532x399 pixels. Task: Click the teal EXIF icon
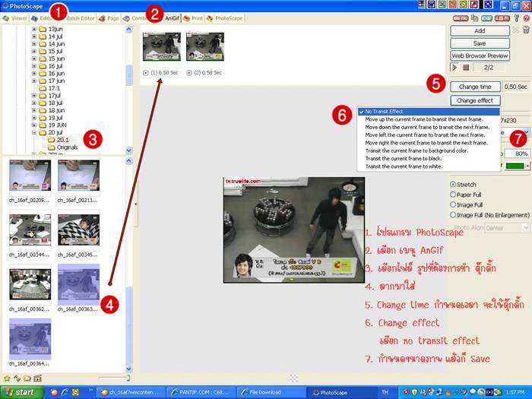tap(486, 18)
